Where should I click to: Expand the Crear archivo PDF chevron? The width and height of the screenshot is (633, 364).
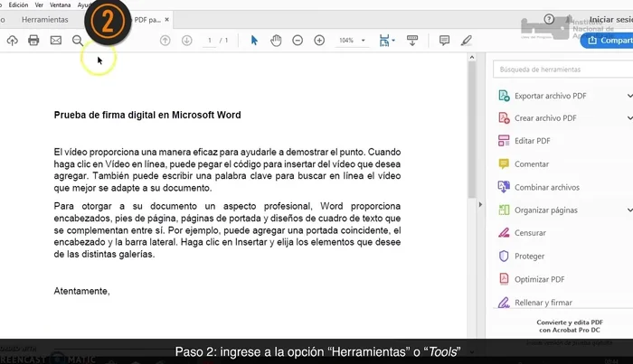click(x=629, y=118)
